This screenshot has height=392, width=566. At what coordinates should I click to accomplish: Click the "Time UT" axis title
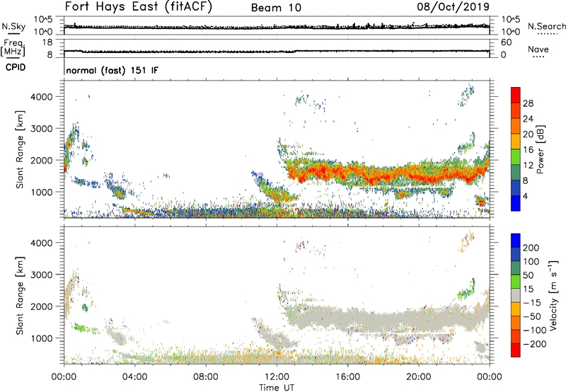(277, 388)
